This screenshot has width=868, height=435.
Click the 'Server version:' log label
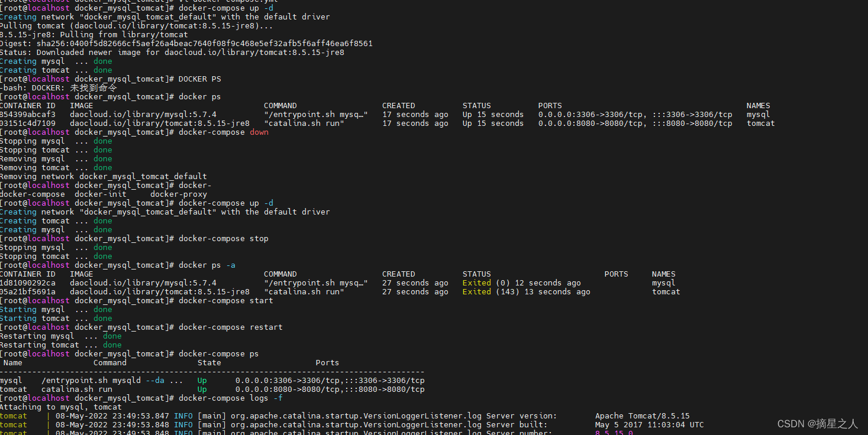pos(521,416)
